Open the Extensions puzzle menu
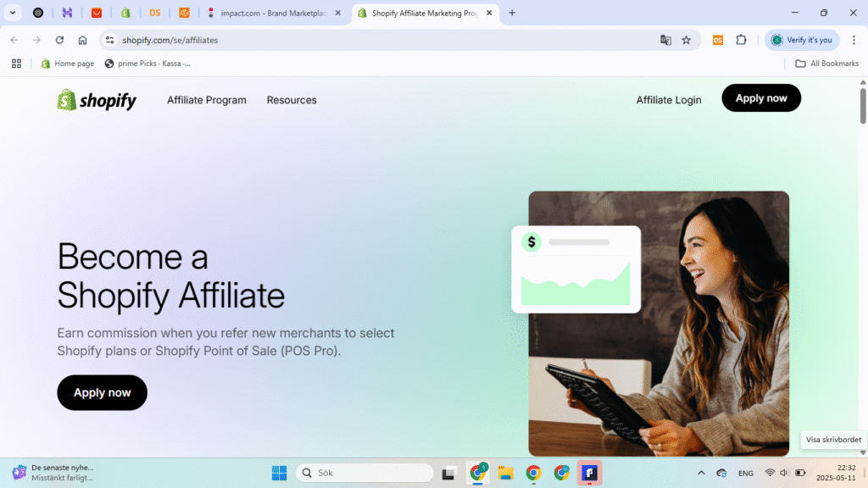Screen dimensions: 868x488 coord(741,40)
